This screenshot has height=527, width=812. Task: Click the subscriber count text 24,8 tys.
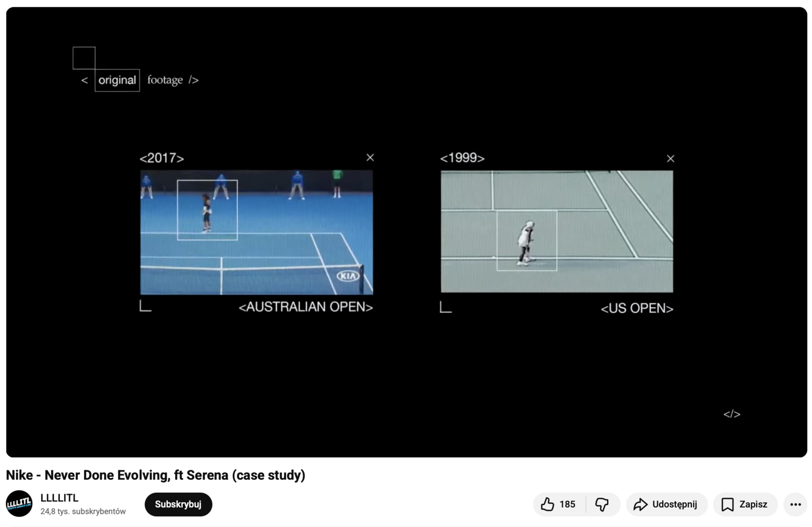83,512
